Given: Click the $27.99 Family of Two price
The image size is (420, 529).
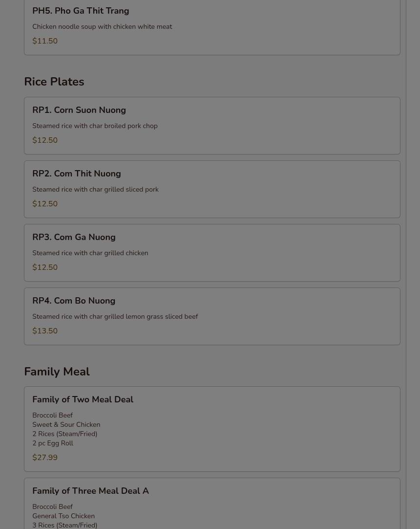Looking at the screenshot, I should tap(45, 458).
